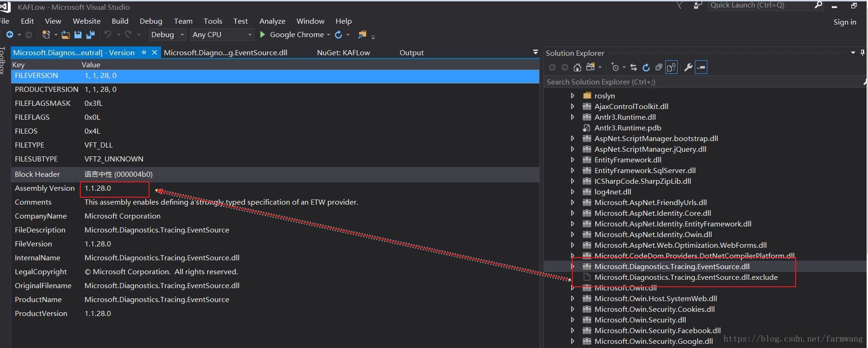Click the browser Refresh icon in toolbar
868x348 pixels.
(338, 35)
